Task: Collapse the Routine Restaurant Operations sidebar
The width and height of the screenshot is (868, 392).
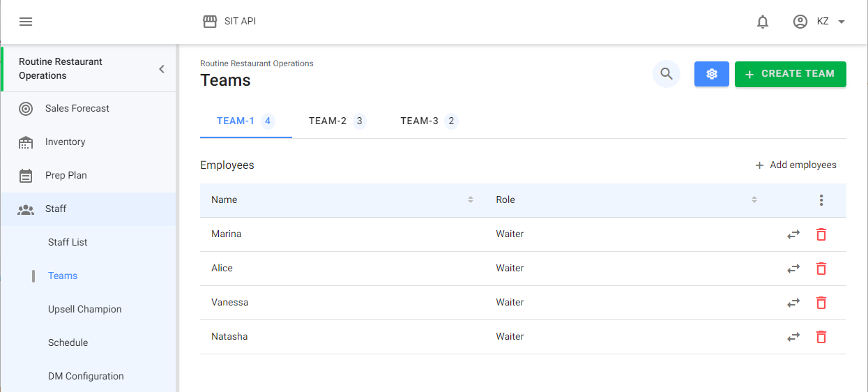Action: (x=162, y=69)
